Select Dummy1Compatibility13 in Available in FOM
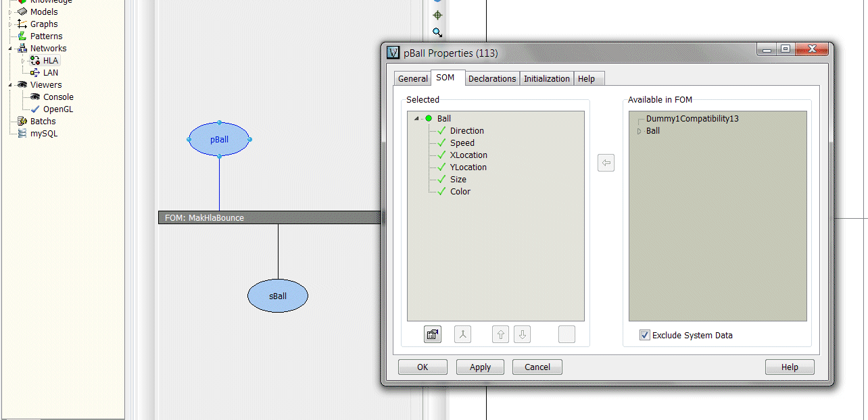 tap(692, 119)
